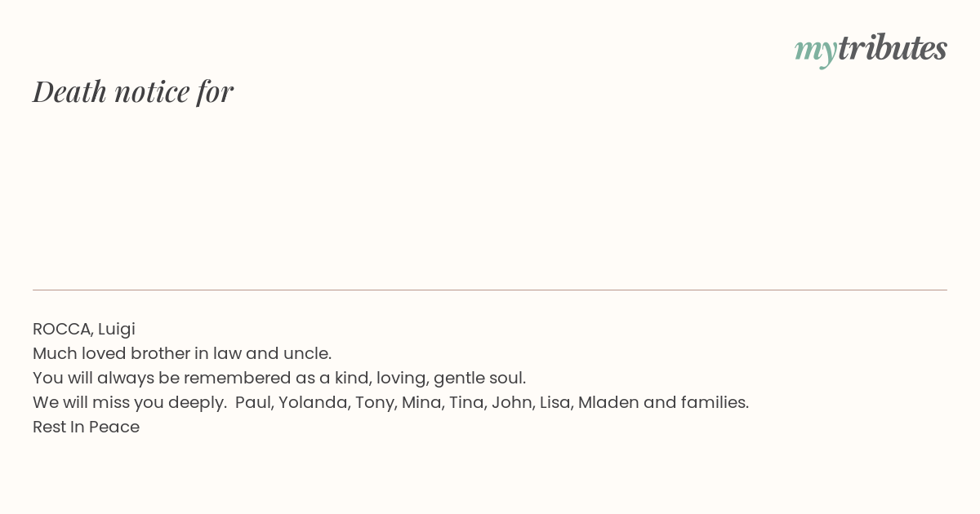The height and width of the screenshot is (514, 980).
Task: Click the line "Much loved brother in law and uncle."
Action: [182, 354]
